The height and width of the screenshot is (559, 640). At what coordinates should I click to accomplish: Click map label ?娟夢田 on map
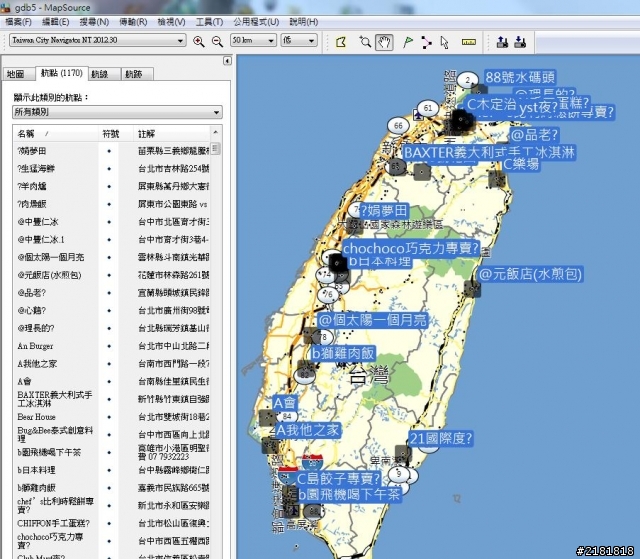pos(384,211)
